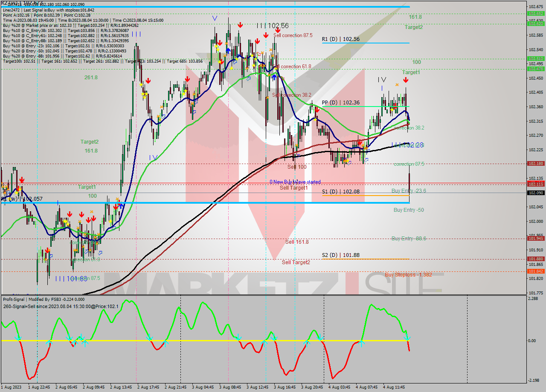Click the left-side '261.8' Fibonacci label
Viewport: 546px width, 392px height.
(91, 78)
